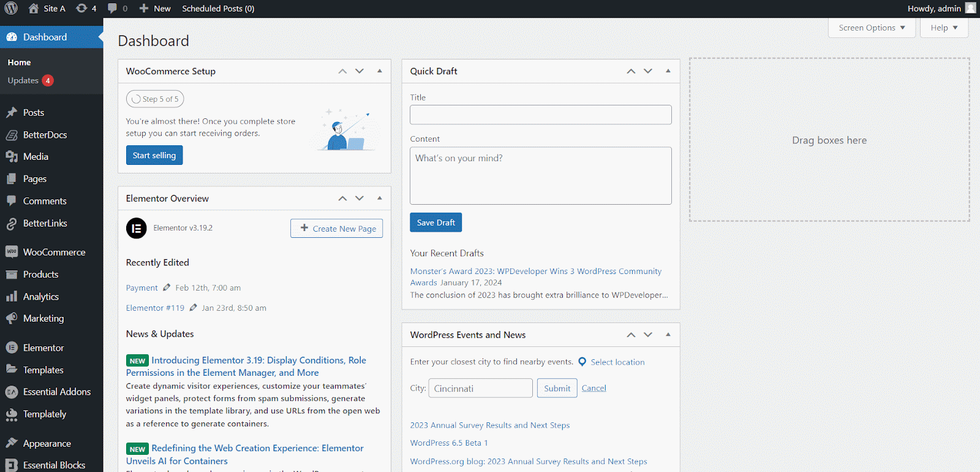Open the Help dropdown tab

[x=944, y=28]
